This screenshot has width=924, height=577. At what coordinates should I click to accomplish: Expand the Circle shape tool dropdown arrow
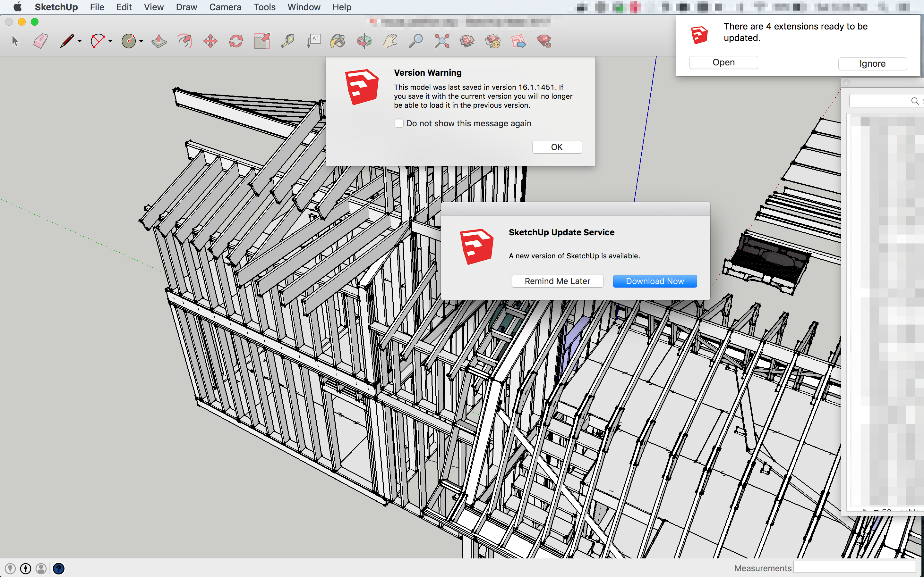[141, 41]
